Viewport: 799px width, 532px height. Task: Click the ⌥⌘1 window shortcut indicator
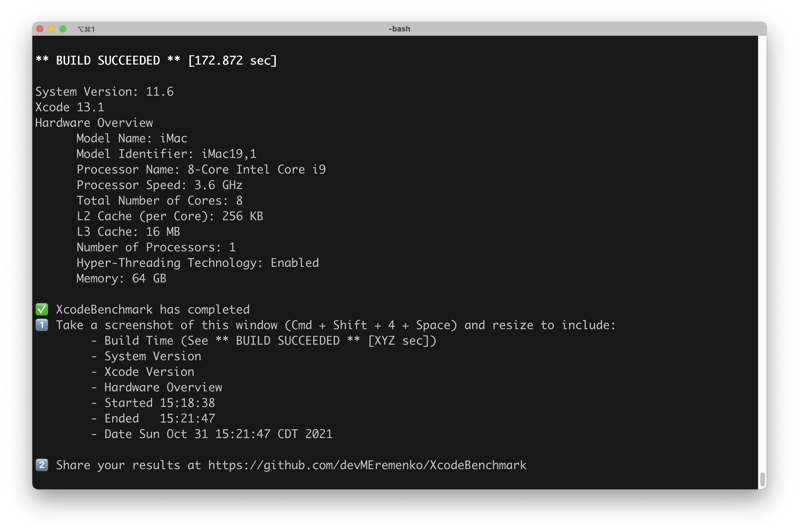[x=86, y=29]
